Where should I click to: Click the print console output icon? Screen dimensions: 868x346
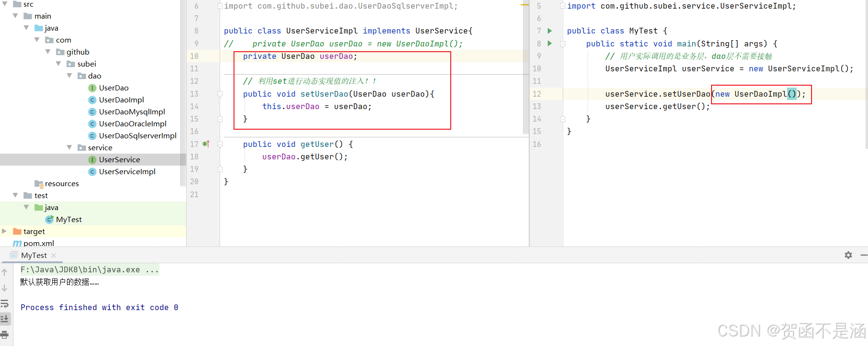4,335
